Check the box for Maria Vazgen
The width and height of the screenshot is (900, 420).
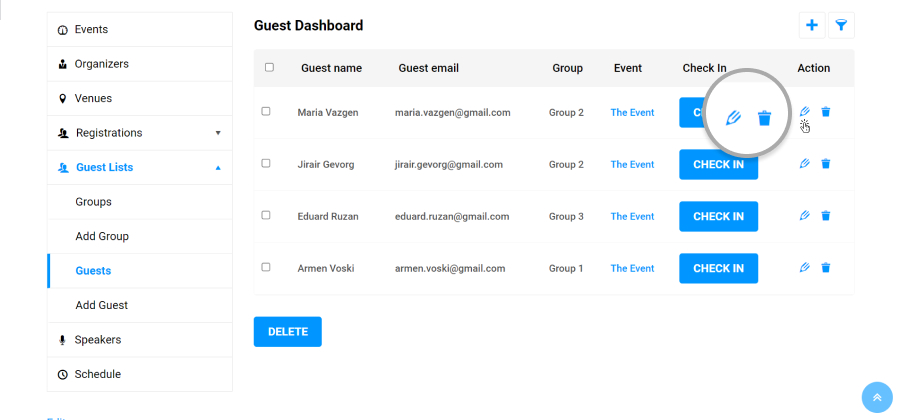(266, 111)
